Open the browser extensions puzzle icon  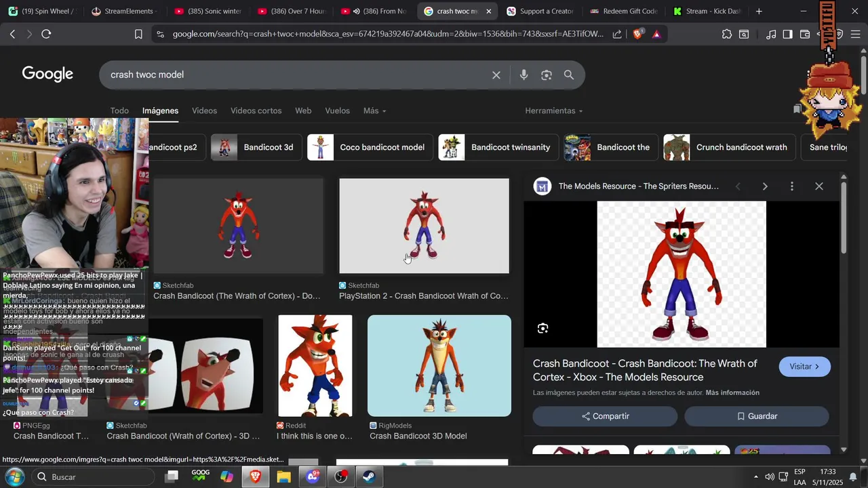click(x=727, y=34)
